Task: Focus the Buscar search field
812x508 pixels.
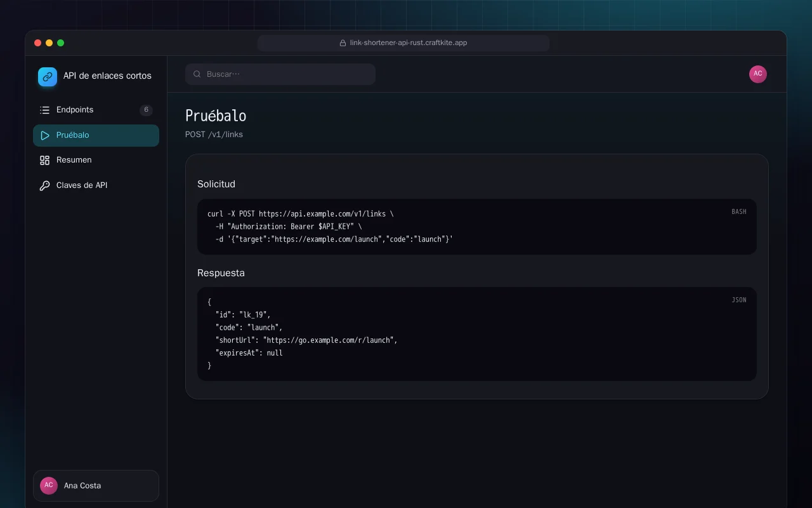Action: point(280,74)
